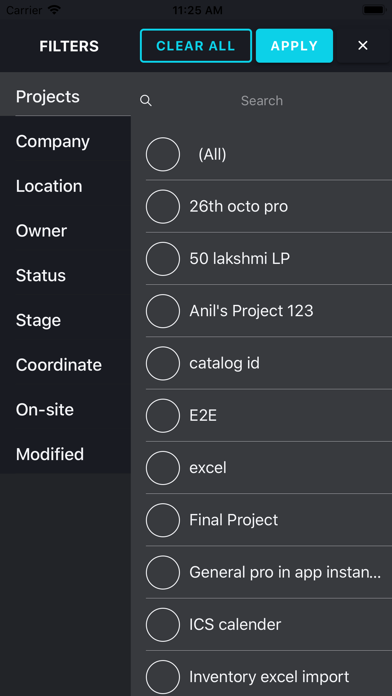
Task: Pick the E2E project option
Action: [x=163, y=415]
